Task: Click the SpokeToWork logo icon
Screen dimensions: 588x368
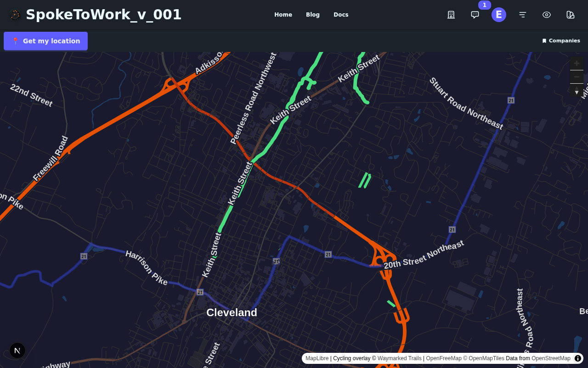Action: [x=15, y=14]
